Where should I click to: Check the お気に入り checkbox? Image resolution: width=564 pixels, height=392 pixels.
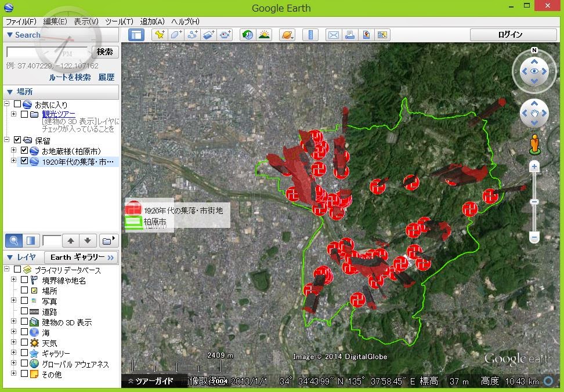[x=17, y=104]
